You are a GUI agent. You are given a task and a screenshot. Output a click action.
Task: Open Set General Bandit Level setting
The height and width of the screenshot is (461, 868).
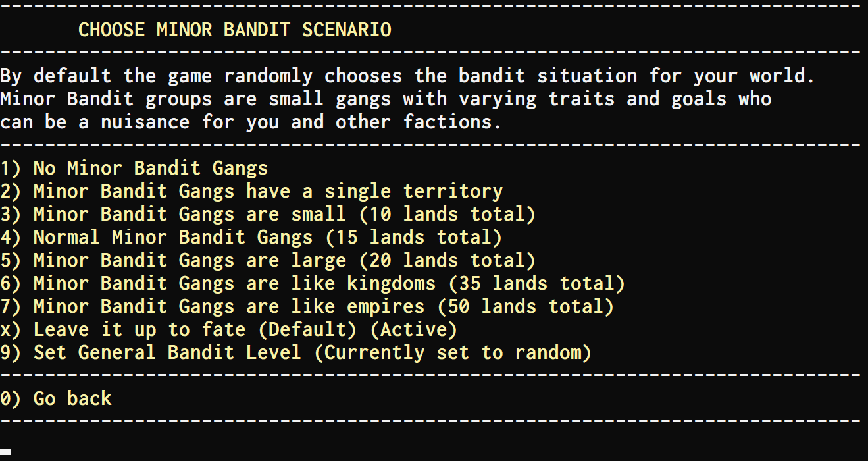(x=295, y=352)
